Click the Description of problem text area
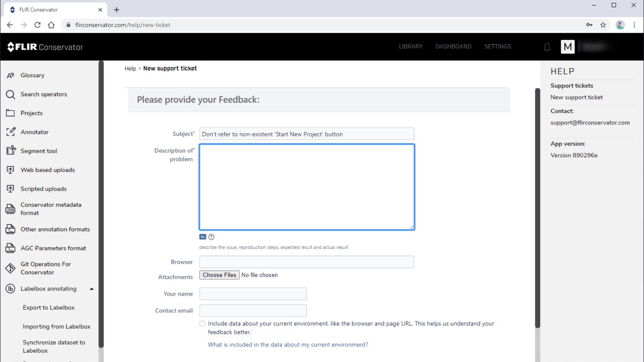Screen dimensions: 644x362 pyautogui.click(x=307, y=186)
